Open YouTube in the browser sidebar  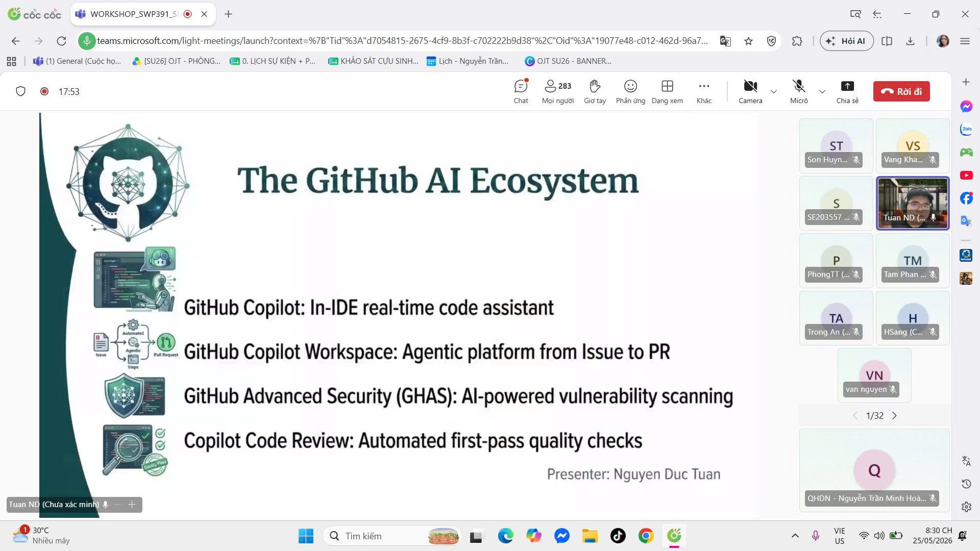pyautogui.click(x=966, y=176)
